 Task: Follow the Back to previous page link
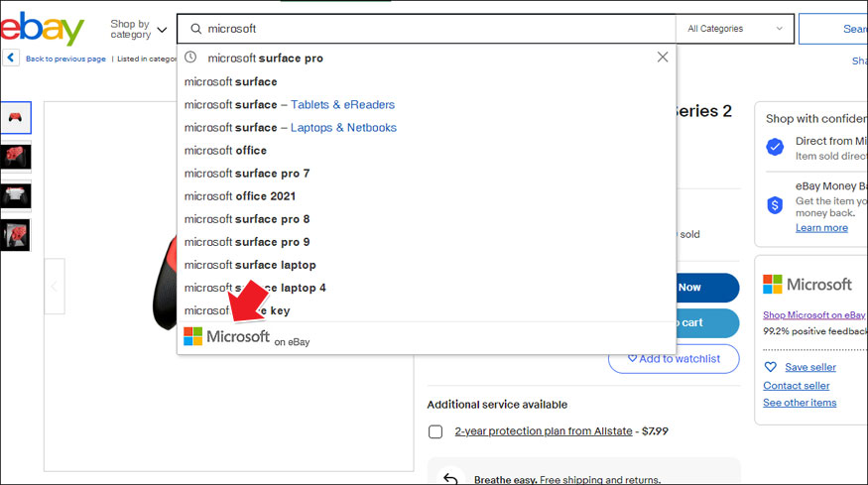point(65,59)
